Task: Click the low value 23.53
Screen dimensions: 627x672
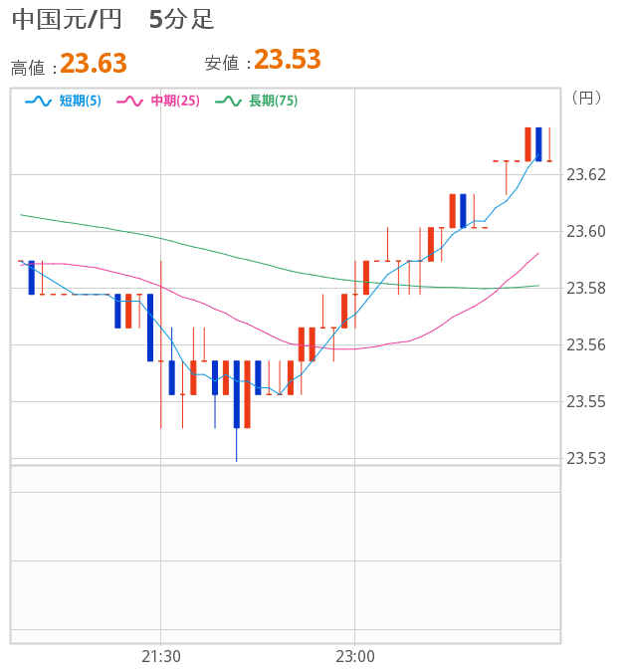Action: [x=288, y=60]
